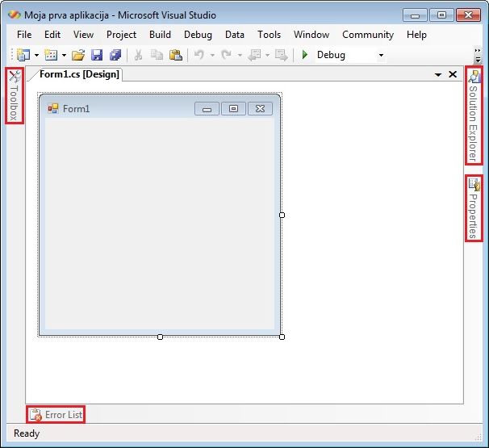This screenshot has width=489, height=448.
Task: Open the Error List tab
Action: pos(56,415)
